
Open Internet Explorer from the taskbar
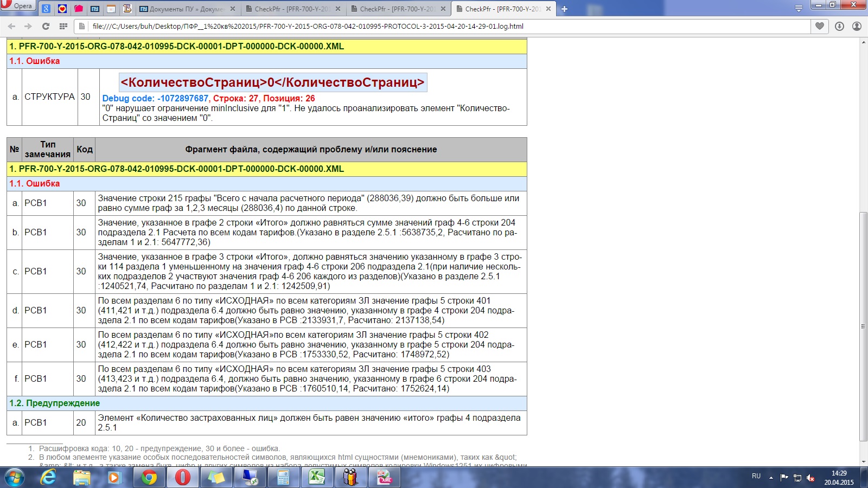pyautogui.click(x=48, y=477)
